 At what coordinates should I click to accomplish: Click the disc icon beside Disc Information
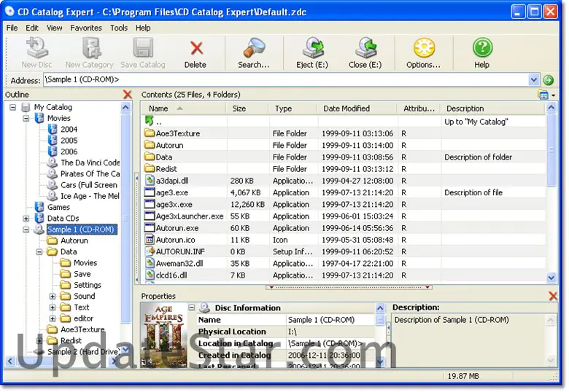point(204,308)
